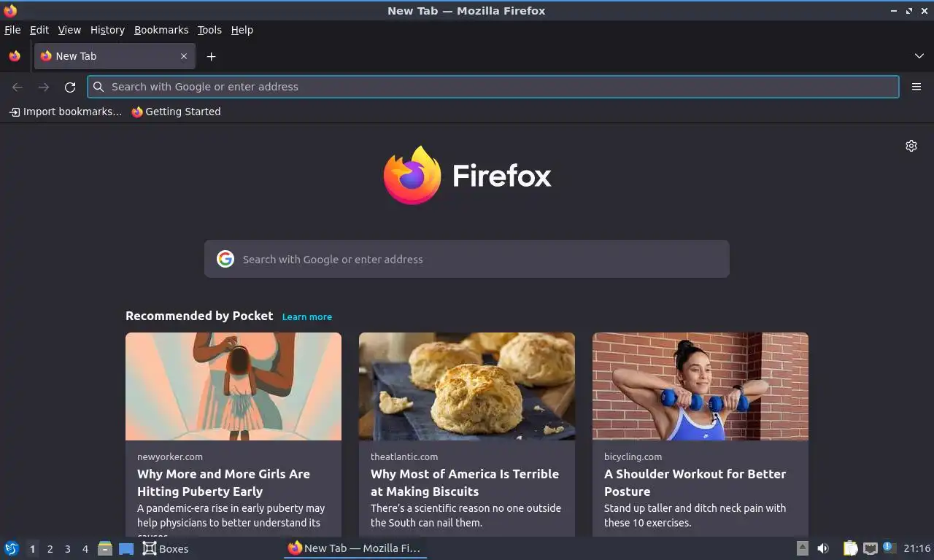
Task: Expand the system tray arrow icon
Action: [x=802, y=548]
